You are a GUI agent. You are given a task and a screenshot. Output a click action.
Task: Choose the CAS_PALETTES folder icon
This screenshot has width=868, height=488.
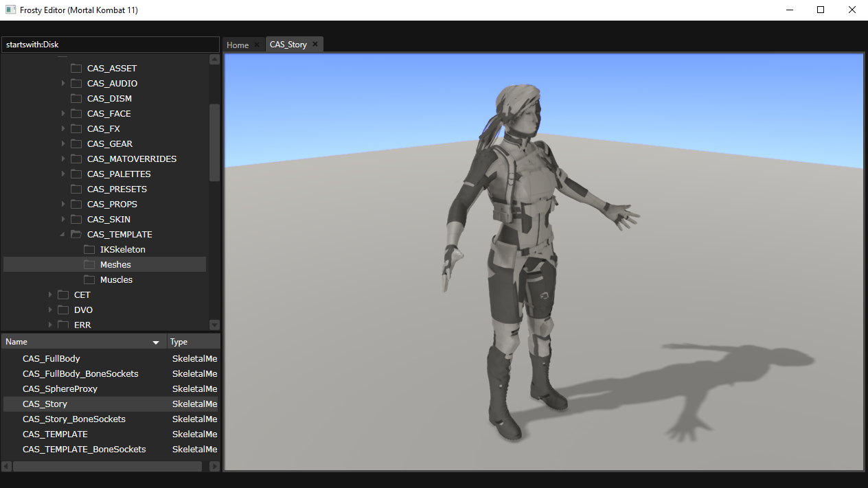click(x=76, y=174)
